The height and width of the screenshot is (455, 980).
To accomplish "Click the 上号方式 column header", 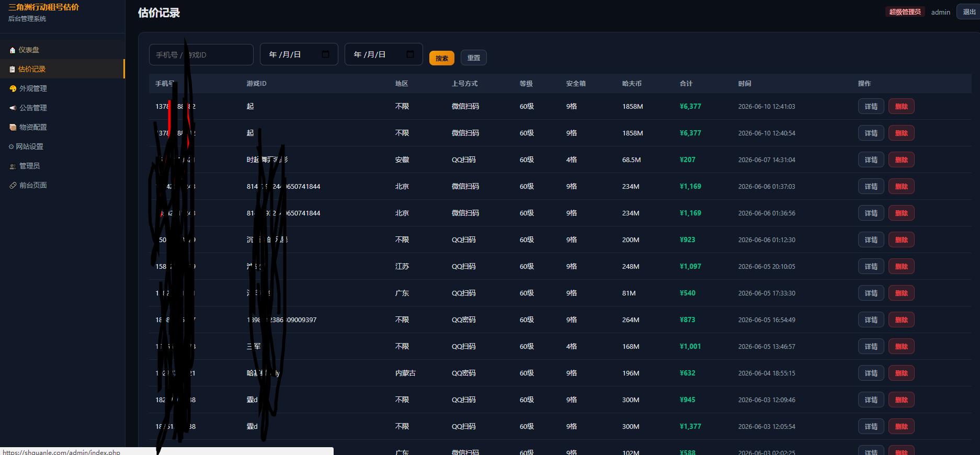I will click(464, 84).
